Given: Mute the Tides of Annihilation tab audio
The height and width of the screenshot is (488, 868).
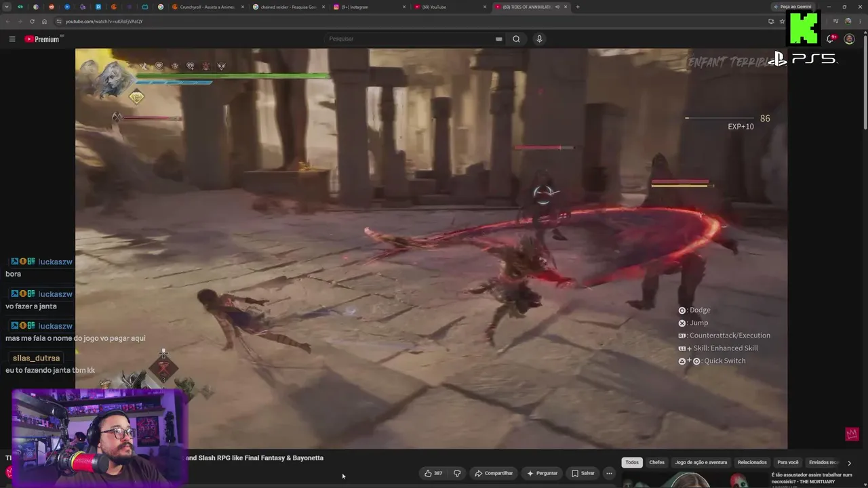Looking at the screenshot, I should pos(557,7).
